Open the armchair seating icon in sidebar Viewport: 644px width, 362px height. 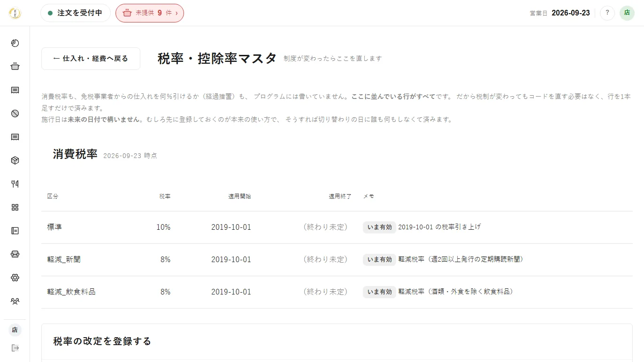click(15, 254)
